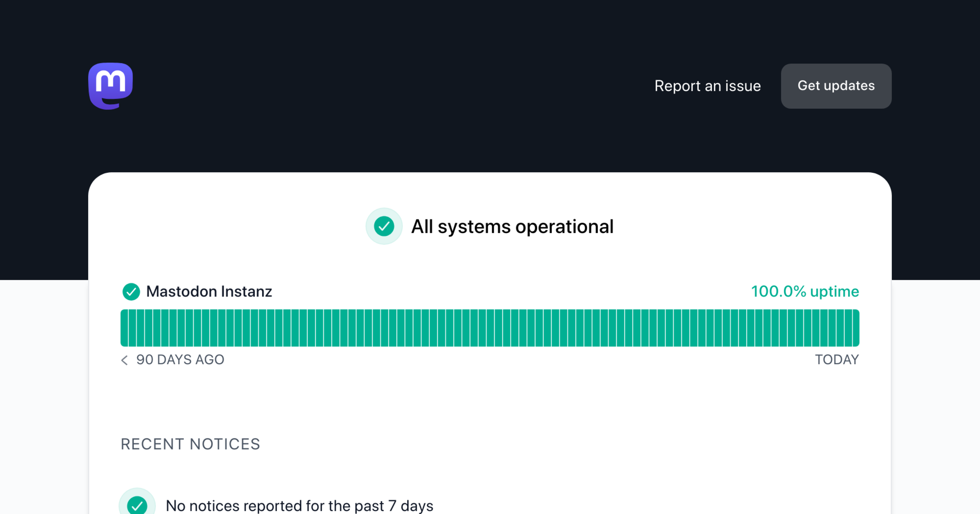Click the large green checkmark beside All systems operational
Viewport: 980px width, 514px height.
[x=384, y=226]
